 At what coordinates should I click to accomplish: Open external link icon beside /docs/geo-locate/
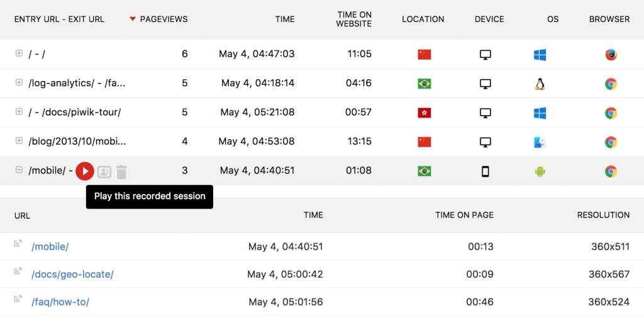(18, 272)
